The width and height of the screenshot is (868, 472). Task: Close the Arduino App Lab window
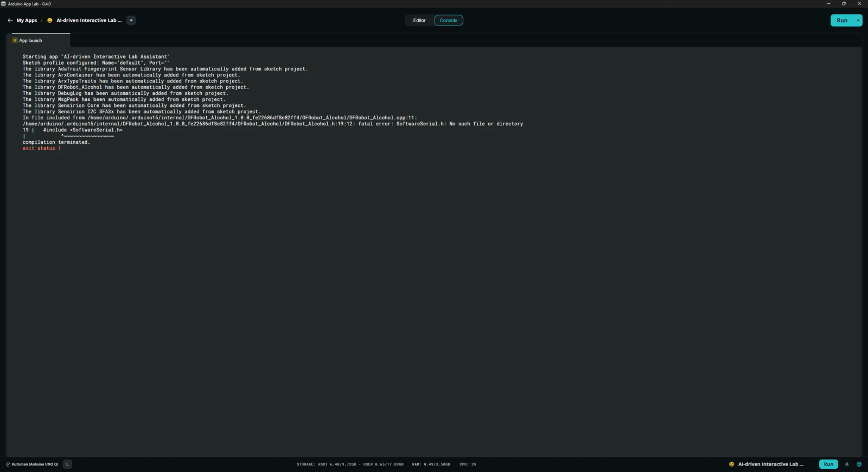point(859,4)
